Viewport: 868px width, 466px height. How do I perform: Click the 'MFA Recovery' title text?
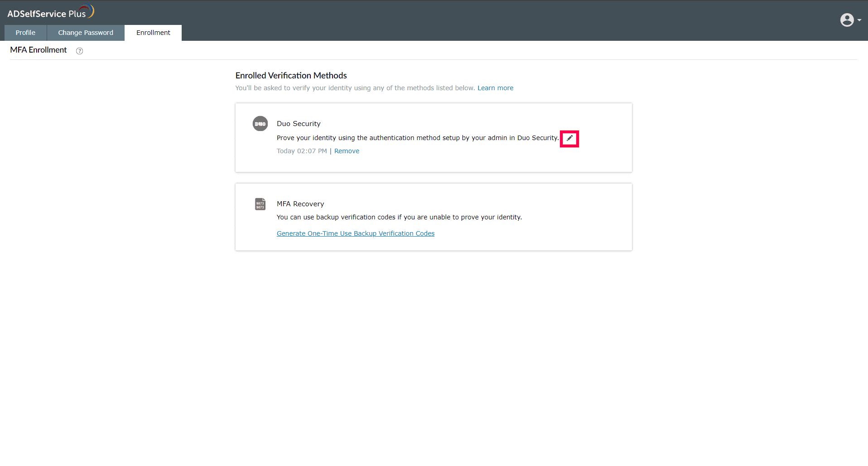[x=300, y=204]
